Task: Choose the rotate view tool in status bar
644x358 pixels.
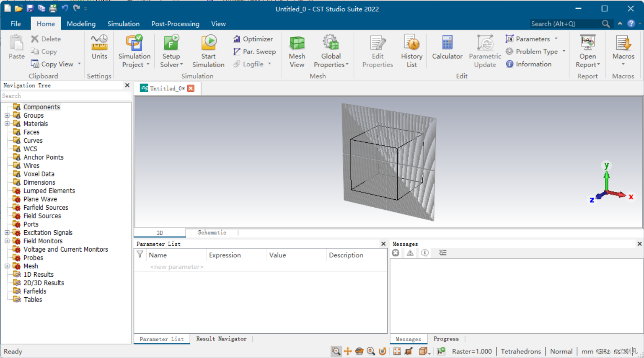Action: pos(359,351)
